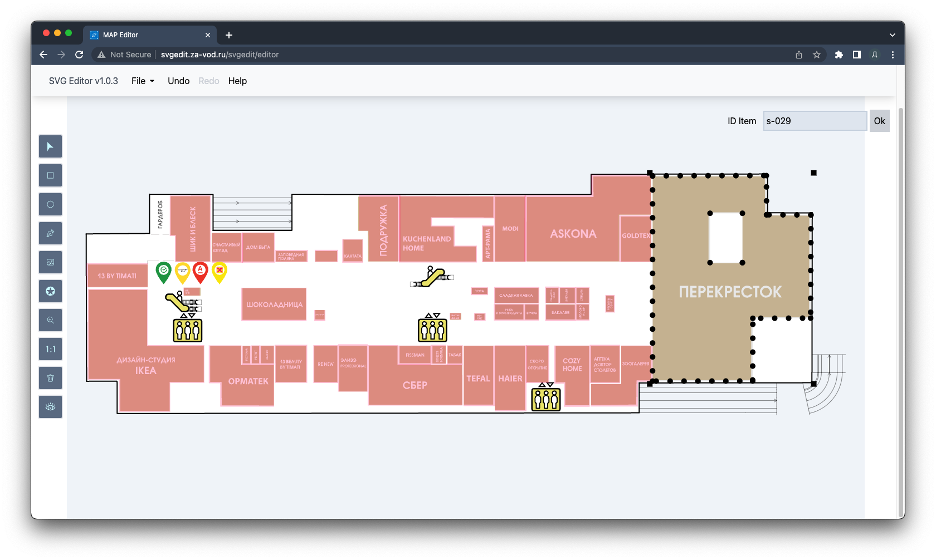Click the green map pin marker

tap(163, 272)
